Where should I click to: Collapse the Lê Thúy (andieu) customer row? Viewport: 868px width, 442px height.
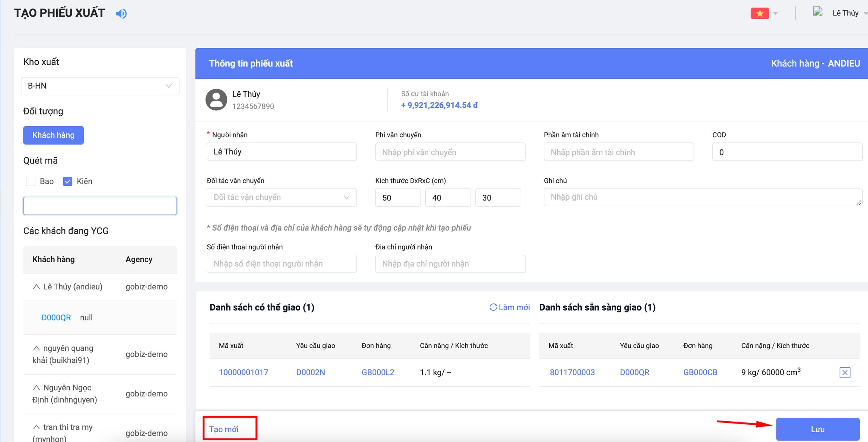click(x=36, y=287)
